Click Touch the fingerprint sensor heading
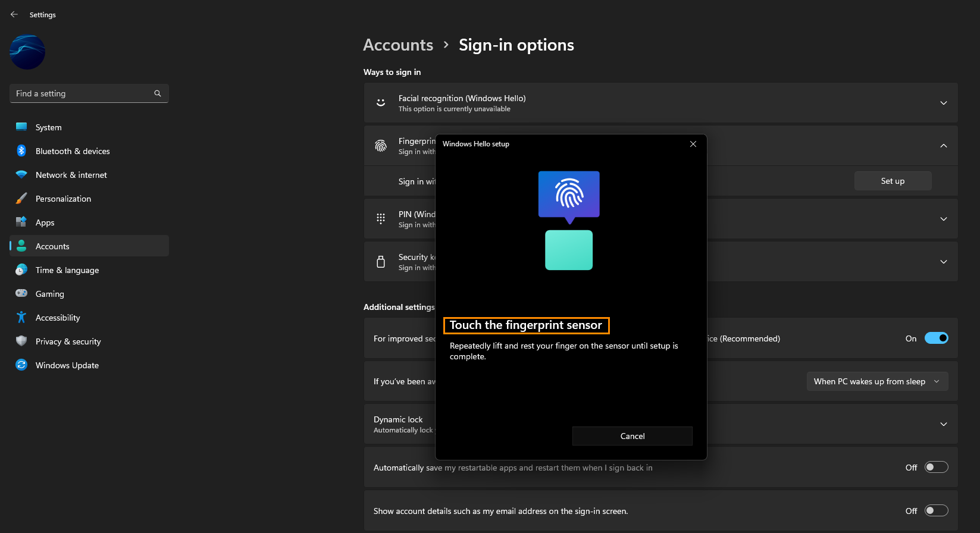This screenshot has width=980, height=533. (526, 325)
